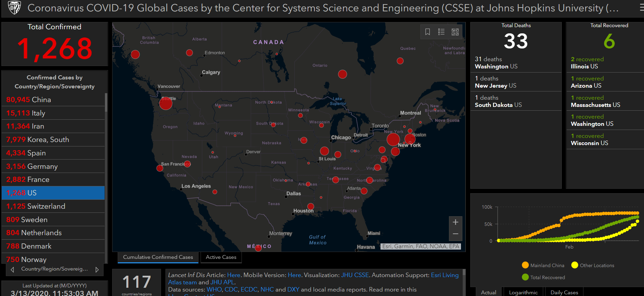The image size is (644, 296).
Task: Open the Lancet Inf Dis article Here link
Action: click(234, 275)
